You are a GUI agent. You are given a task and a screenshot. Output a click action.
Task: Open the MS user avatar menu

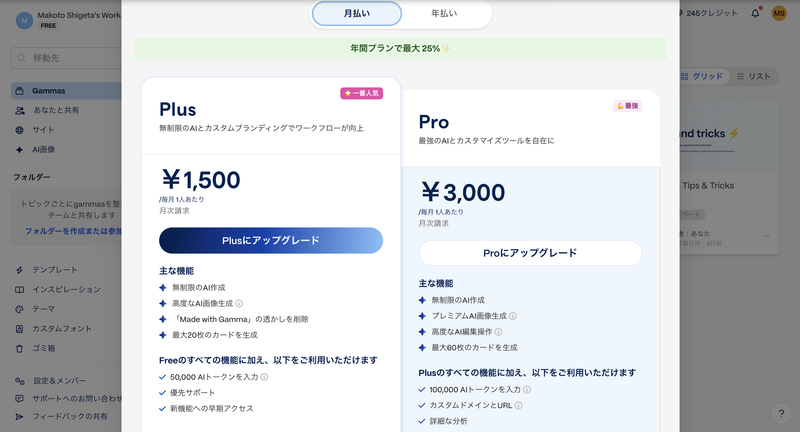tap(779, 13)
